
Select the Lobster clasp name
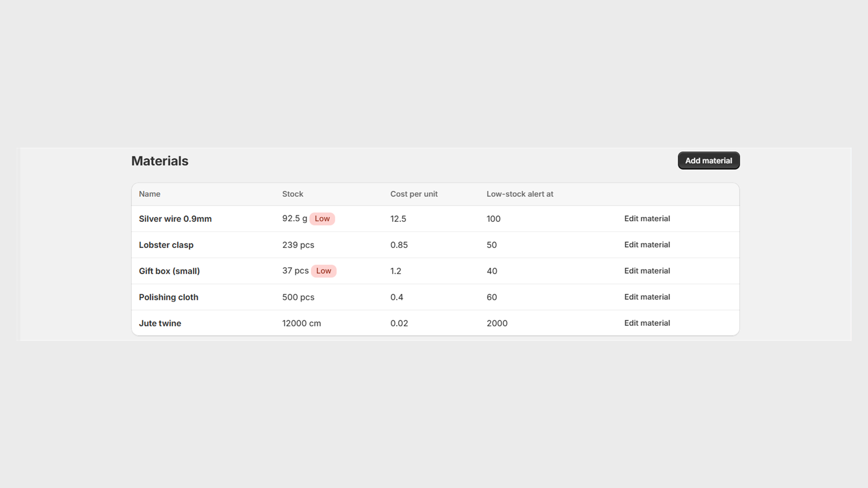click(x=166, y=245)
